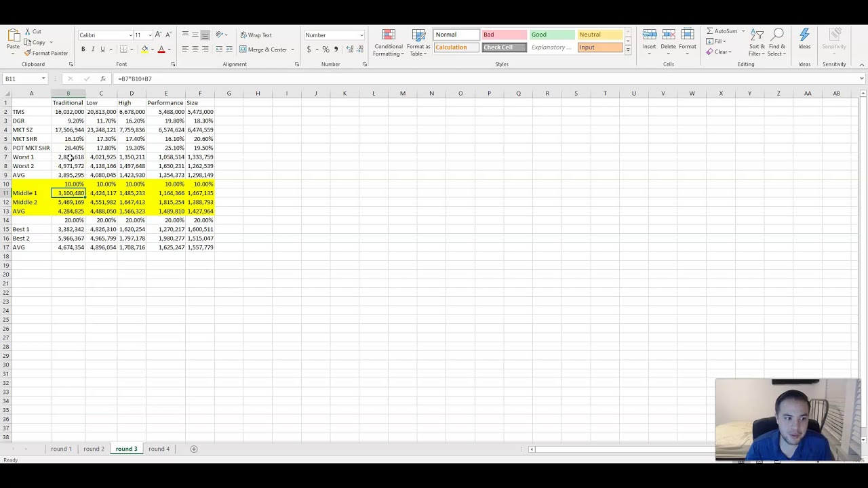Open Conditional Formatting menu
Image resolution: width=868 pixels, height=488 pixels.
click(x=389, y=43)
